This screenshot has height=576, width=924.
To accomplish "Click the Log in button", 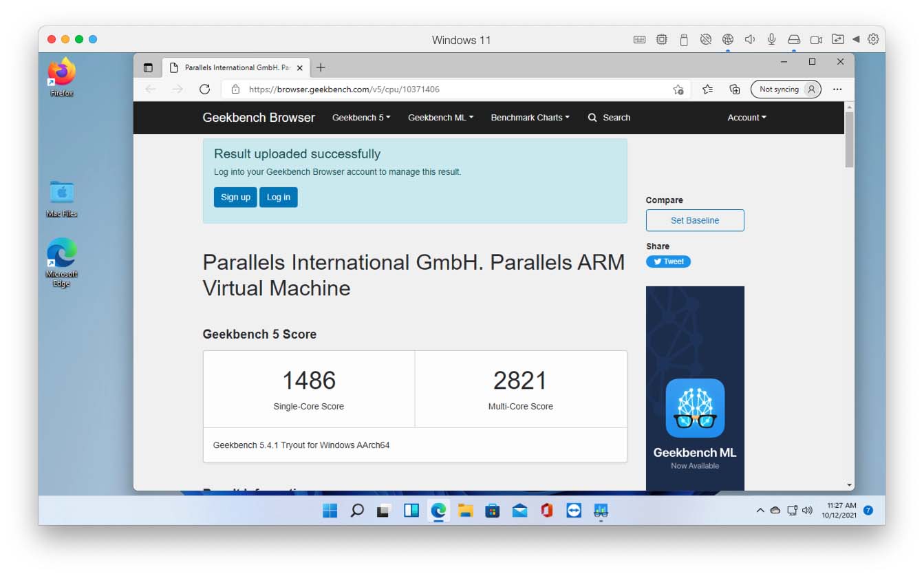I will (279, 197).
